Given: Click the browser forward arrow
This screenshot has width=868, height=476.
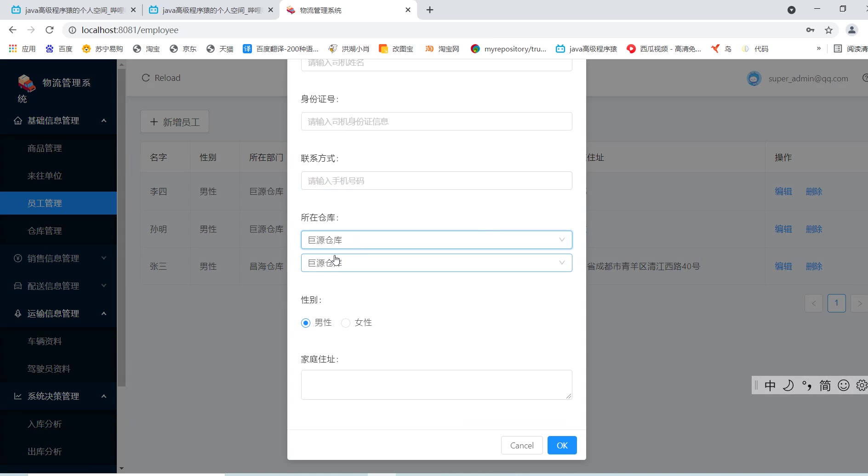Looking at the screenshot, I should 31,30.
